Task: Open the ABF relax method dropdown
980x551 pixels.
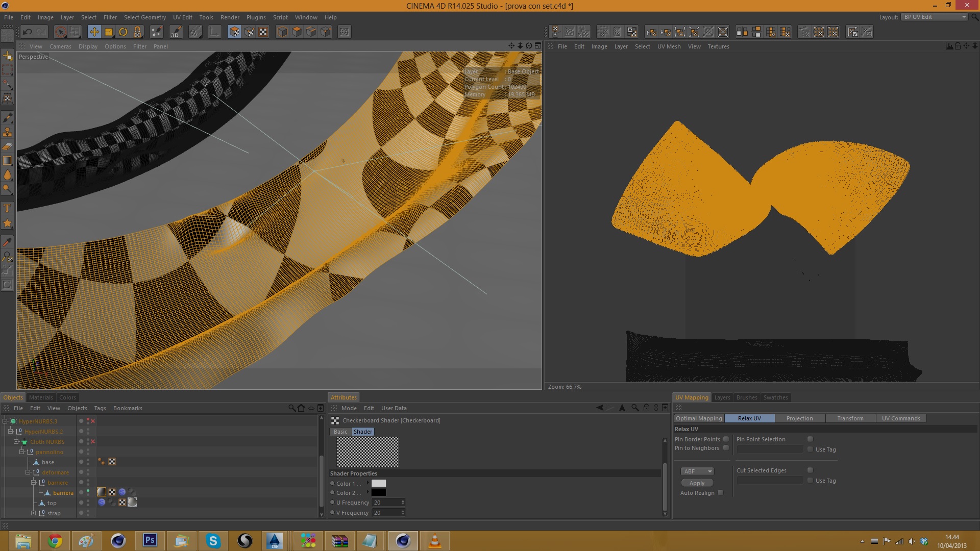Action: 697,471
